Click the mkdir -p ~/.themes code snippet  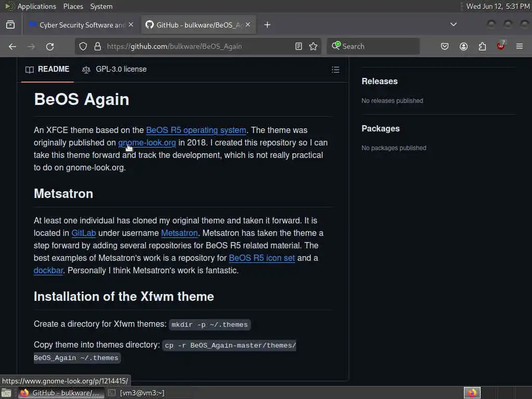(210, 325)
